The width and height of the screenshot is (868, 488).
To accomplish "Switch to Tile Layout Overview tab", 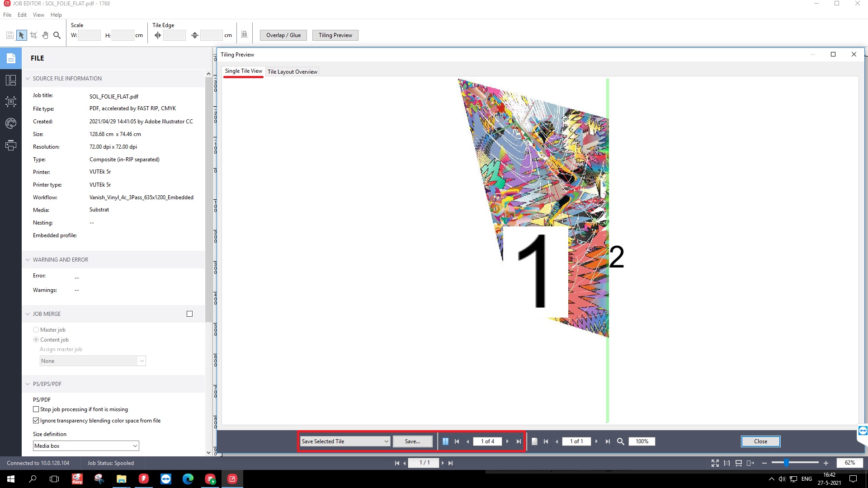I will [x=292, y=72].
